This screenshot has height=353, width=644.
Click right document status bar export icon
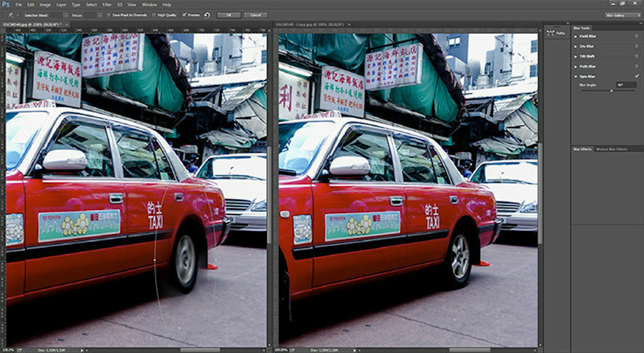292,350
